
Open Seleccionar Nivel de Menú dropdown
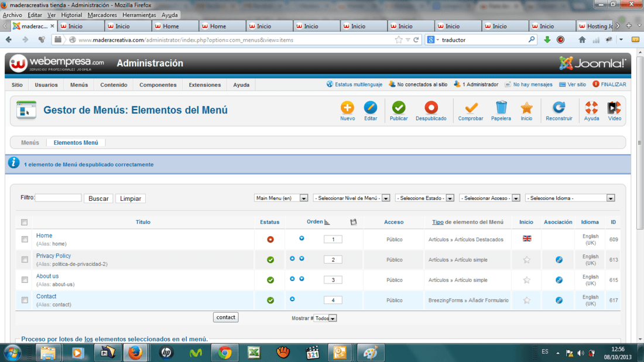[x=352, y=198]
